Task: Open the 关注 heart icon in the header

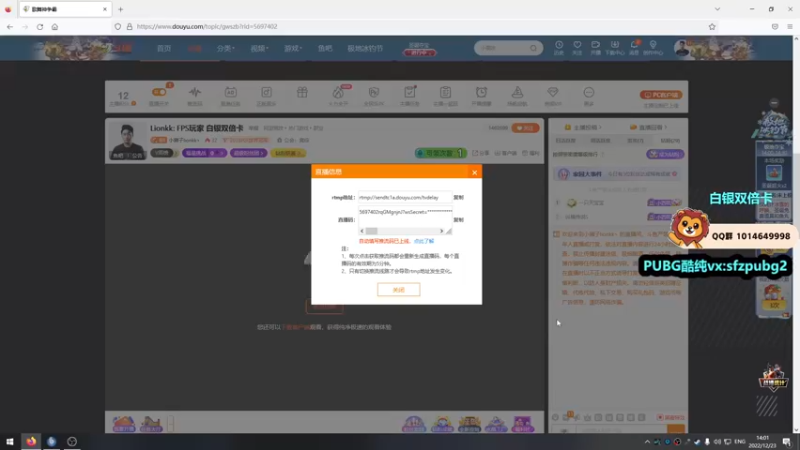Action: 577,48
